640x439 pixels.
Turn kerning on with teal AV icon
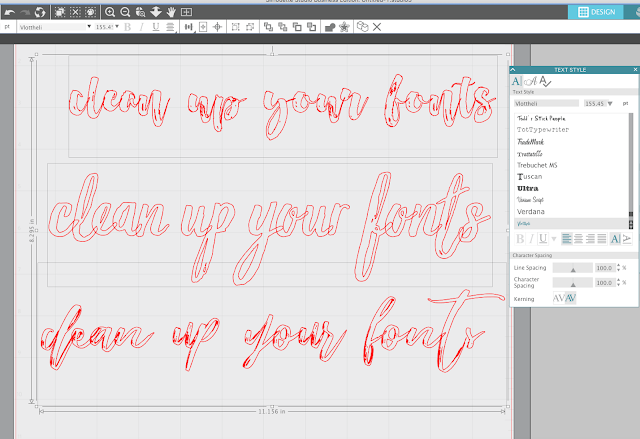pyautogui.click(x=570, y=298)
